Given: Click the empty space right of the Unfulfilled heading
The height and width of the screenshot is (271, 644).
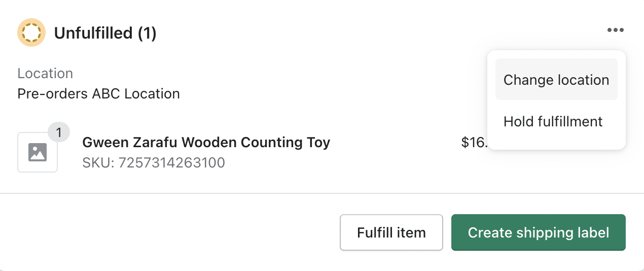Looking at the screenshot, I should [x=379, y=33].
